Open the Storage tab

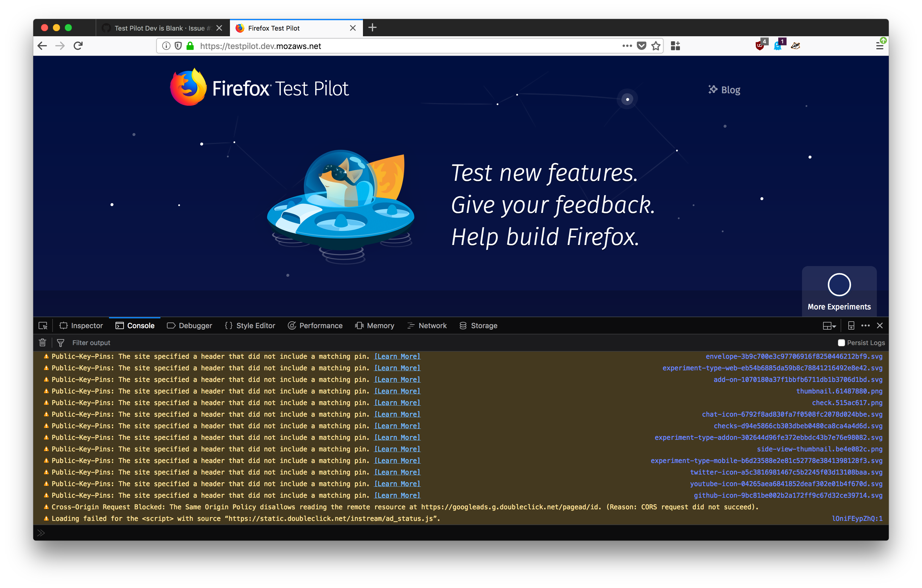coord(478,326)
